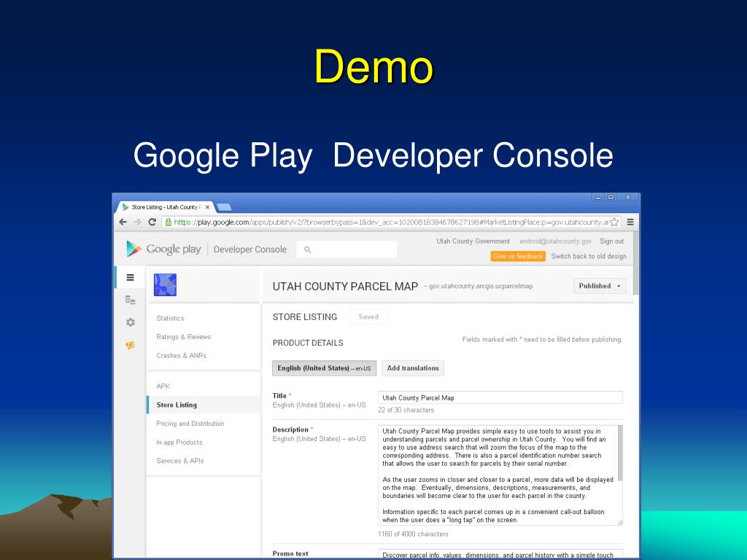Open Services & APIs section
Screen dimensions: 747x560
180,461
